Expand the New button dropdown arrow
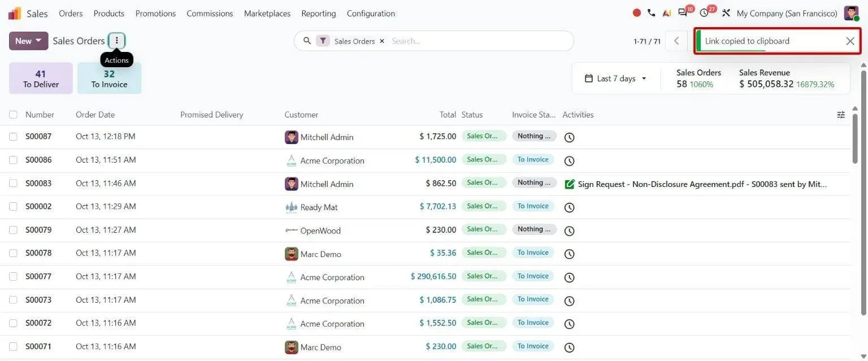Screen dimensions: 868x361 coord(38,41)
